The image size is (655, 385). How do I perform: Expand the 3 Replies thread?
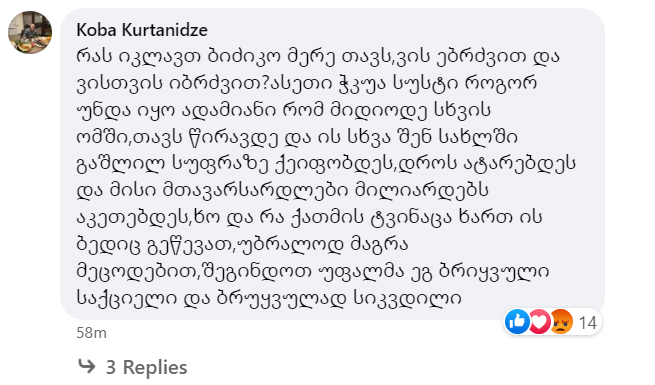coord(146,367)
